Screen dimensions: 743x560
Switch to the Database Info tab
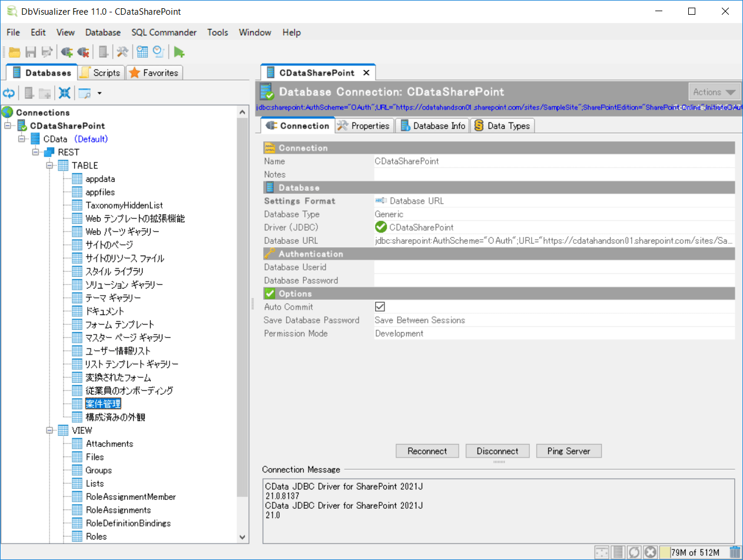point(433,125)
